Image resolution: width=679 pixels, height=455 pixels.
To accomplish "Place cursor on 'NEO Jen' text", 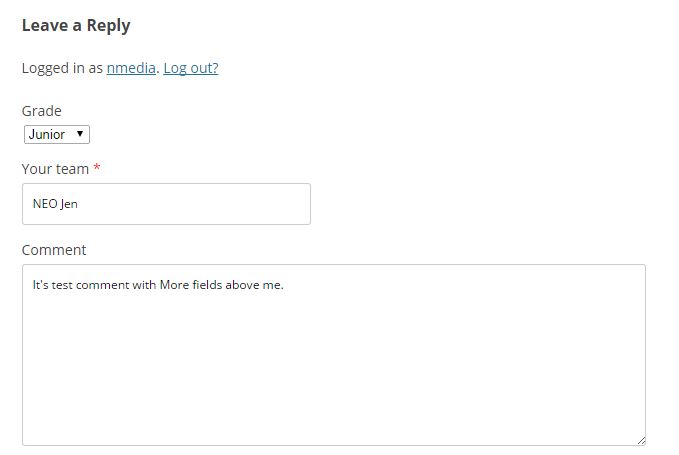I will (x=55, y=204).
